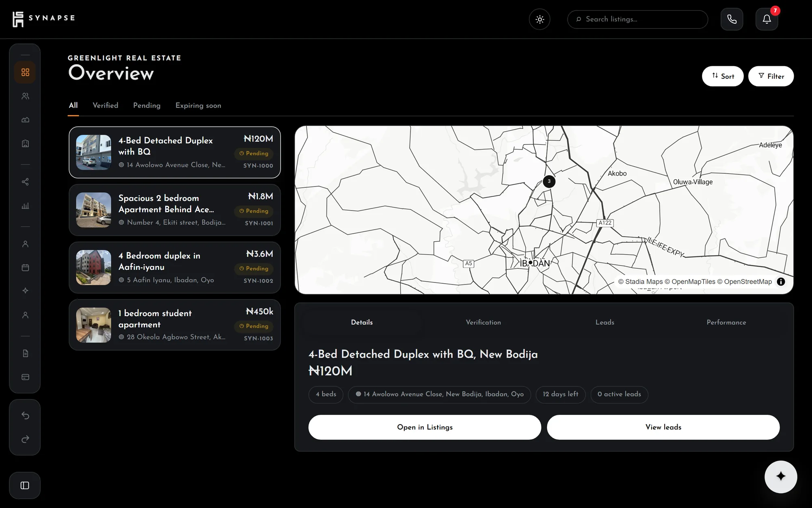Click the View leads button
This screenshot has height=508, width=812.
663,427
